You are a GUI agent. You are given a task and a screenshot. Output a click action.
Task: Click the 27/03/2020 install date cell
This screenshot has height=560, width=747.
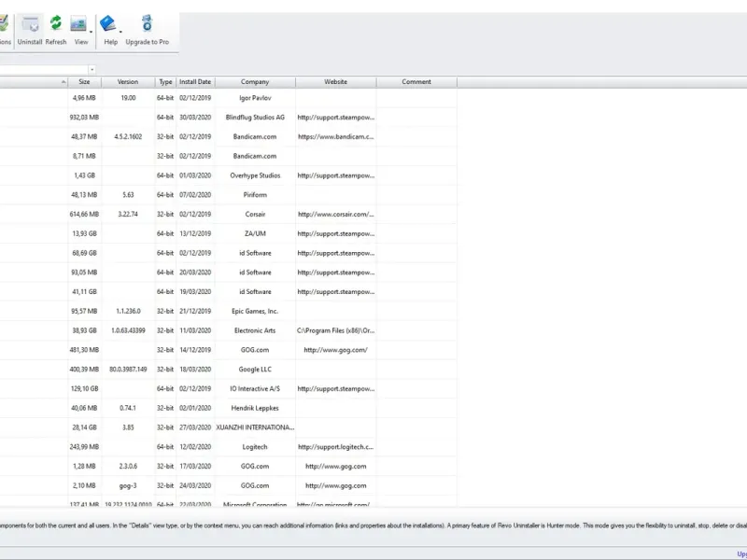point(195,427)
